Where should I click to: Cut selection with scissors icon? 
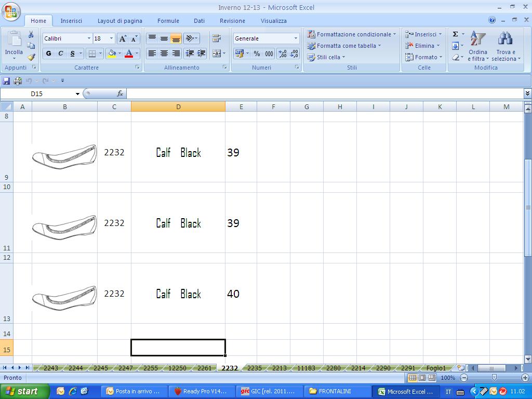(31, 34)
